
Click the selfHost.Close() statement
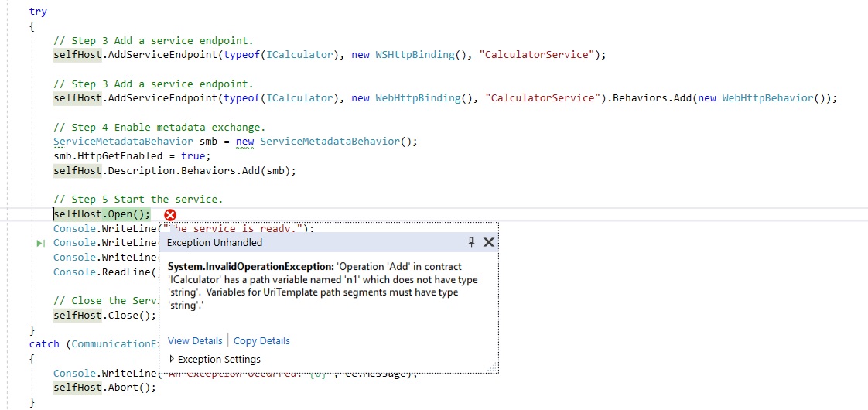(104, 315)
